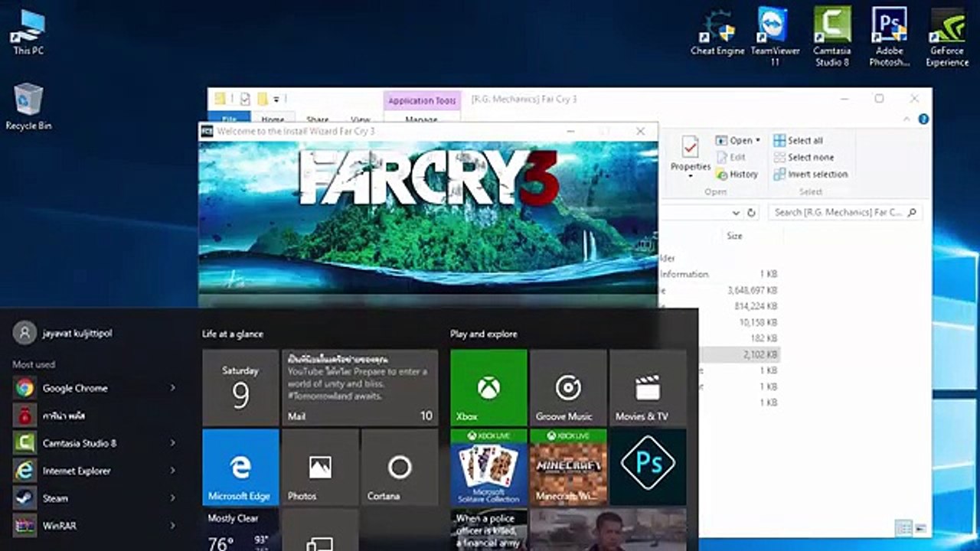
Task: Open the police officer news tile
Action: (x=488, y=530)
